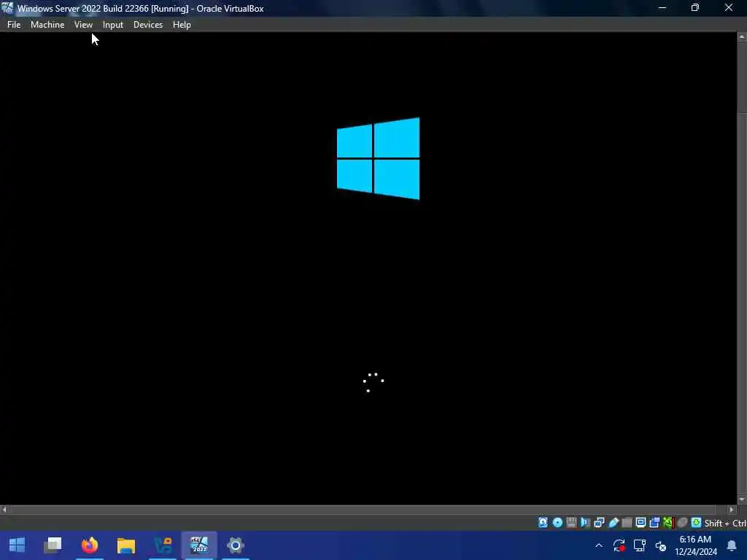Click the shared folders indicator
This screenshot has height=560, width=747.
[x=627, y=522]
